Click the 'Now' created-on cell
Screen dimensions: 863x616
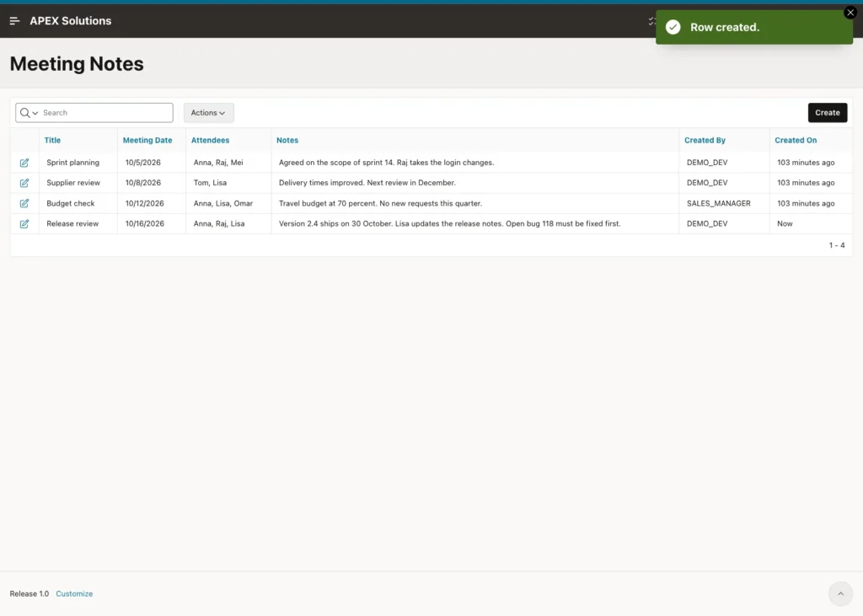(785, 223)
